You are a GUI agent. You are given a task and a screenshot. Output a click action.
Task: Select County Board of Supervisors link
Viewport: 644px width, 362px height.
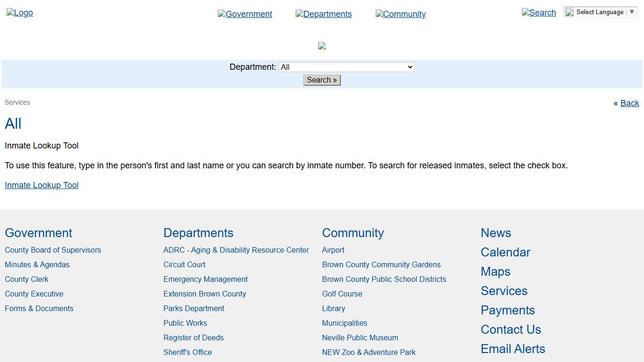click(x=53, y=250)
